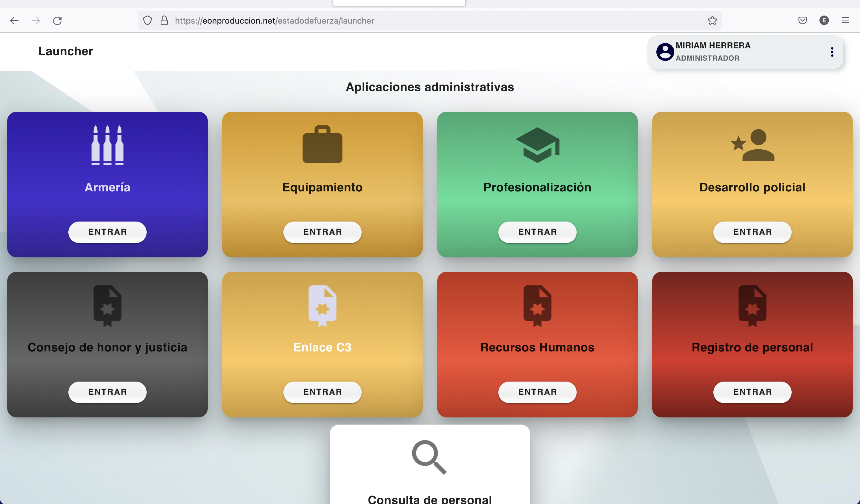Click the Aplicaciones administrativas heading
Image resolution: width=860 pixels, height=504 pixels.
(x=430, y=87)
